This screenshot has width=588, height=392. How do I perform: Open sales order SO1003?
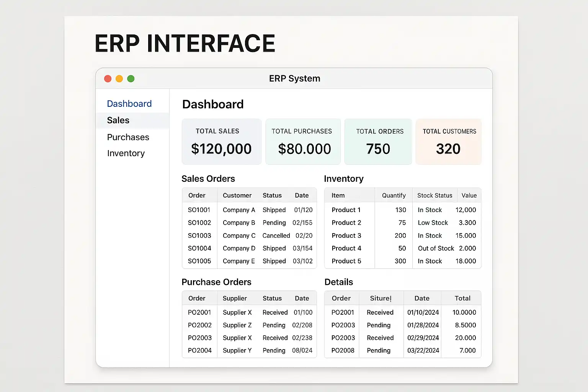click(199, 235)
